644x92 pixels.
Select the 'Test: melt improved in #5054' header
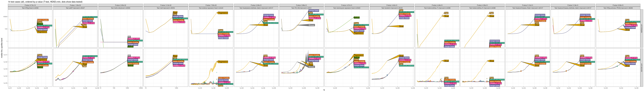click(166, 8)
